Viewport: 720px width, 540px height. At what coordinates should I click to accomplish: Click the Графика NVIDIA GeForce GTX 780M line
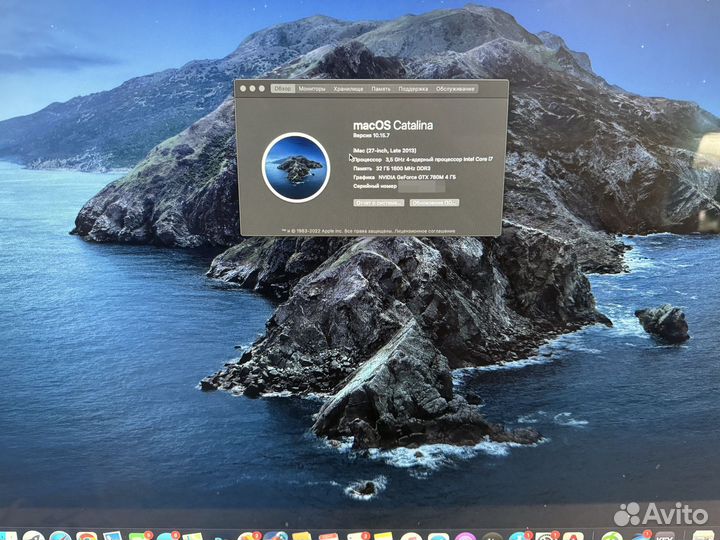[405, 177]
